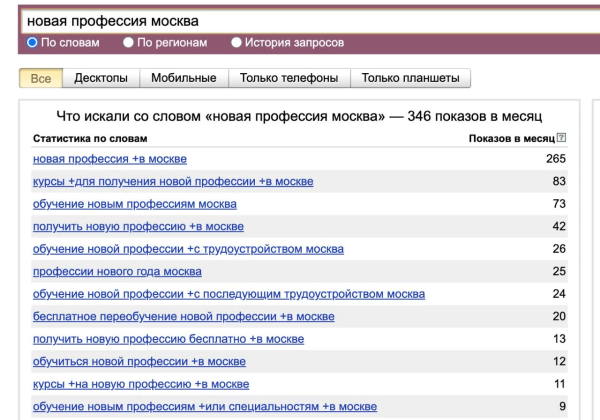
Task: Click the value 42 impressions
Action: (x=559, y=226)
